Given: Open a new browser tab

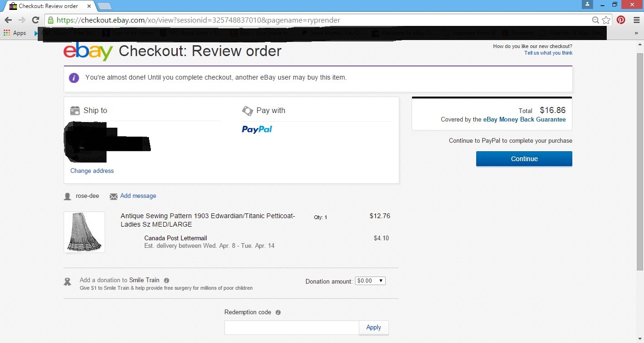Looking at the screenshot, I should coord(104,6).
